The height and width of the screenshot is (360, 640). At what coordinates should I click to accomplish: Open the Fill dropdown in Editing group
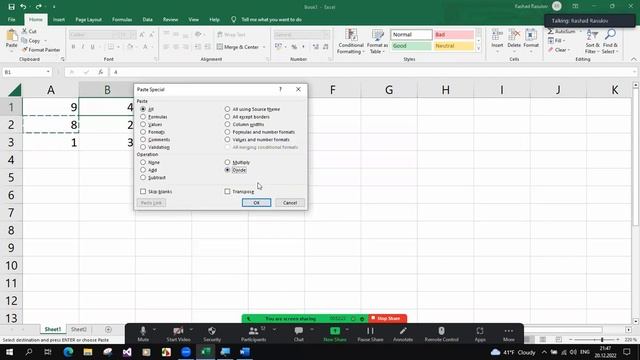[x=564, y=41]
